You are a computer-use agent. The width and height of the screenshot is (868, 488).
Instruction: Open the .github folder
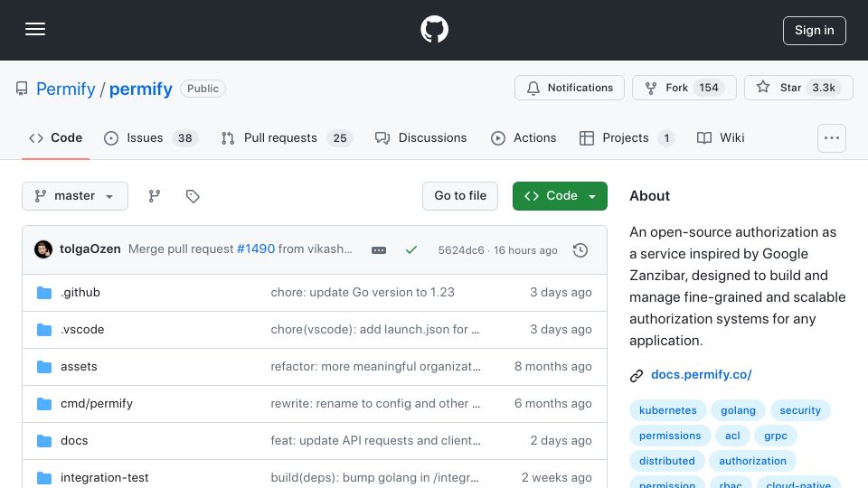tap(80, 292)
